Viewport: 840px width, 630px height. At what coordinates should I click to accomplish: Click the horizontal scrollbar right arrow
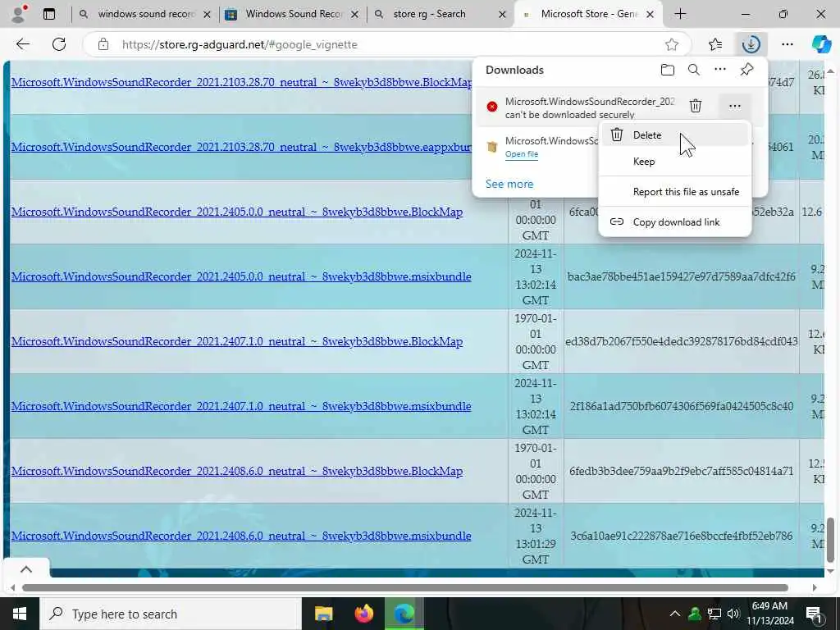pos(815,587)
